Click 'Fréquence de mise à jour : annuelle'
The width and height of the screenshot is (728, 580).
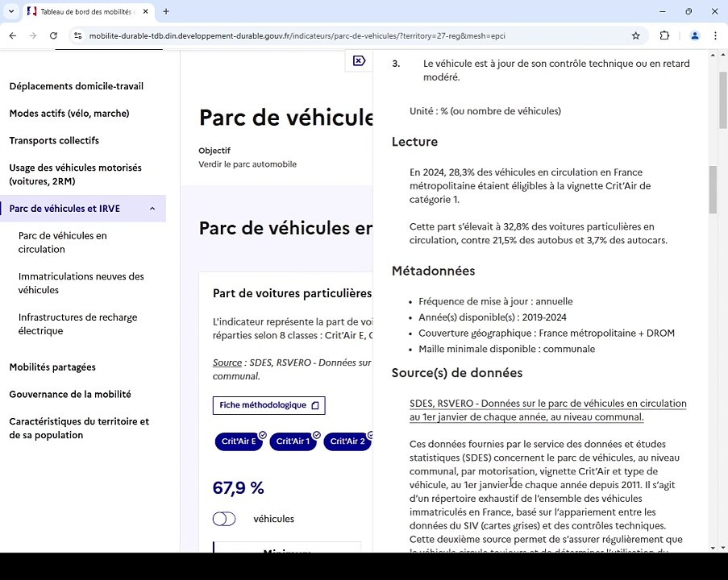pyautogui.click(x=495, y=301)
